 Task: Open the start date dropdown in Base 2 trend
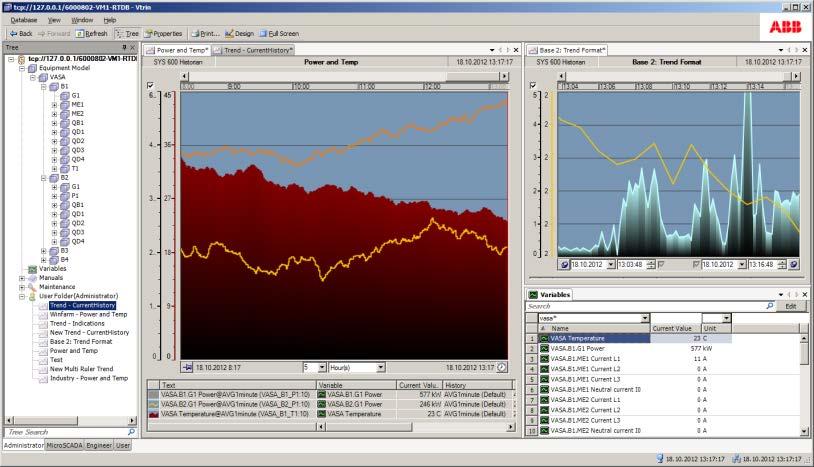[x=611, y=265]
